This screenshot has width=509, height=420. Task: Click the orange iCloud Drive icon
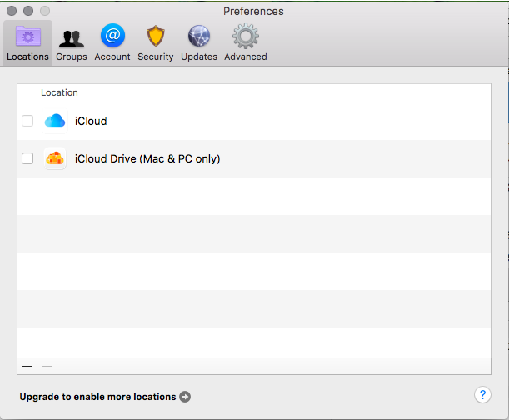(55, 158)
